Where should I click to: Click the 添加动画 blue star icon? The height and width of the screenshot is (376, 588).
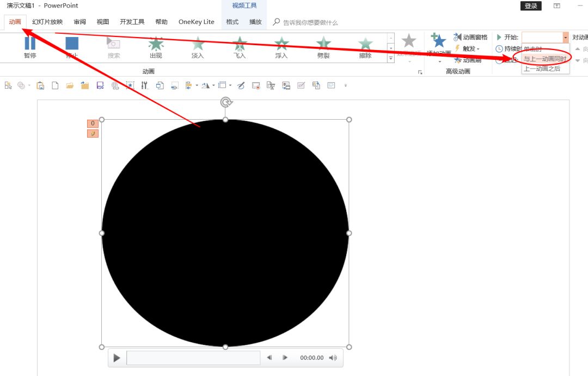click(x=438, y=41)
